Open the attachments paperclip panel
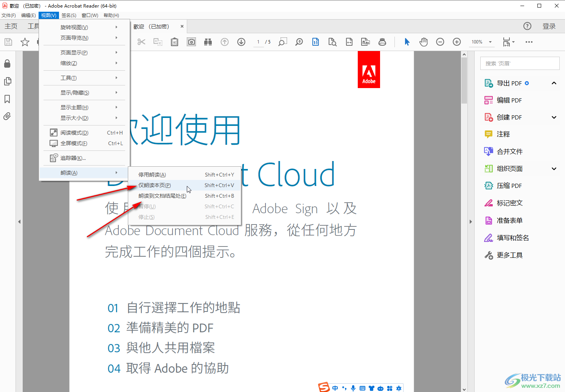Image resolution: width=565 pixels, height=392 pixels. [x=7, y=116]
